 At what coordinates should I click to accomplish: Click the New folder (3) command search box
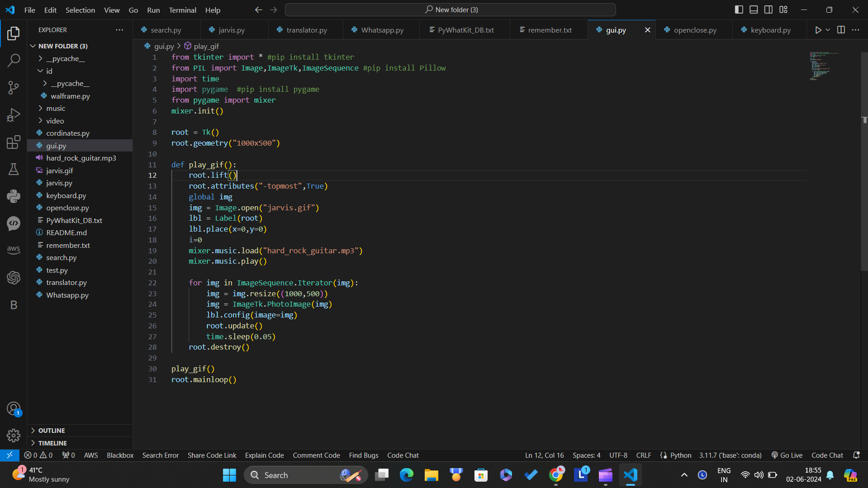click(451, 9)
